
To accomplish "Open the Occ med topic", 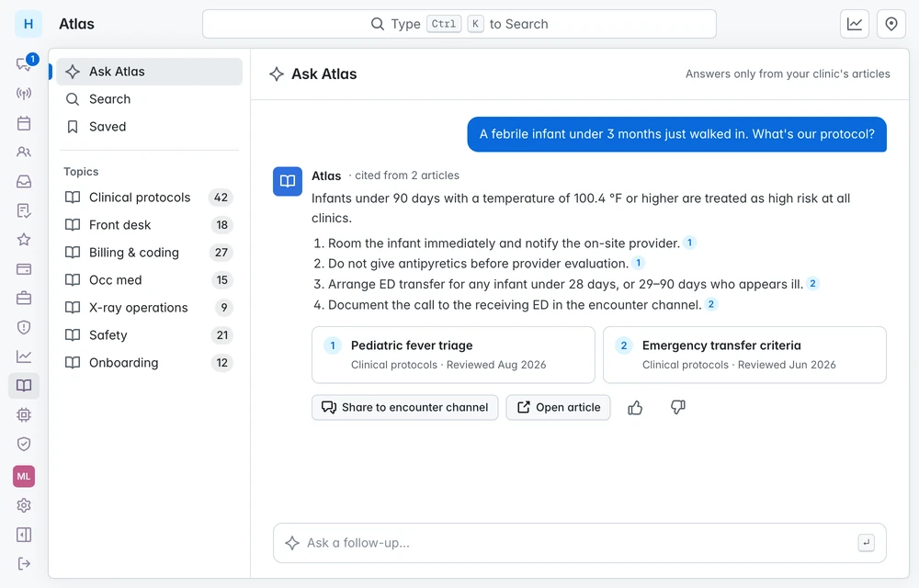I will [x=150, y=280].
